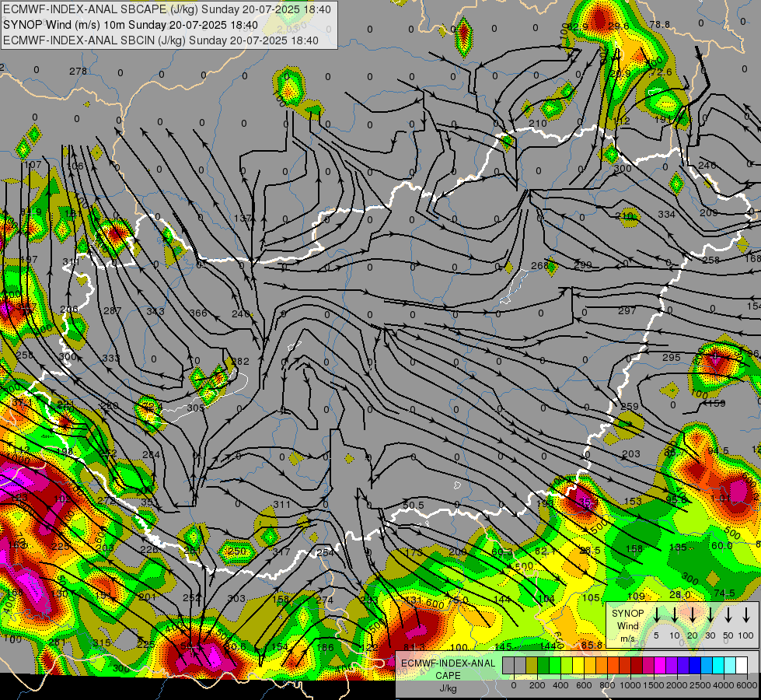Image resolution: width=761 pixels, height=700 pixels.
Task: Click the 343 value on the map
Action: [x=155, y=311]
